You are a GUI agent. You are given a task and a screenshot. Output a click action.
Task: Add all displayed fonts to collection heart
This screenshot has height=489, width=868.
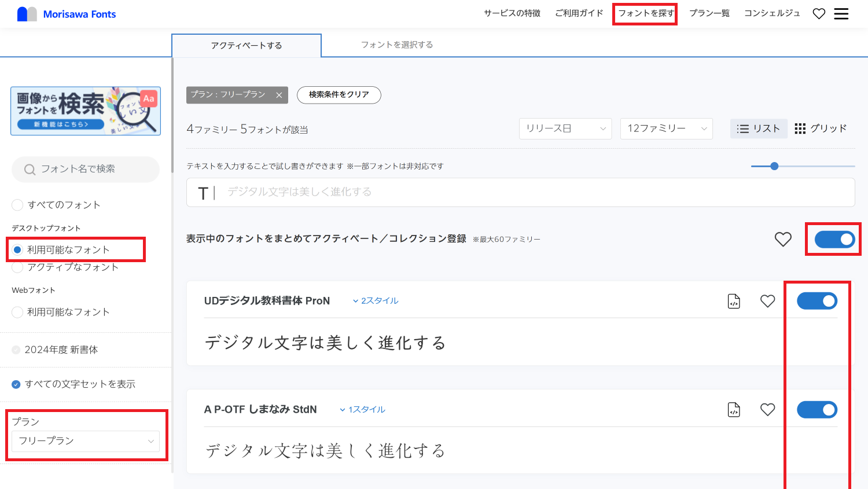pyautogui.click(x=783, y=239)
